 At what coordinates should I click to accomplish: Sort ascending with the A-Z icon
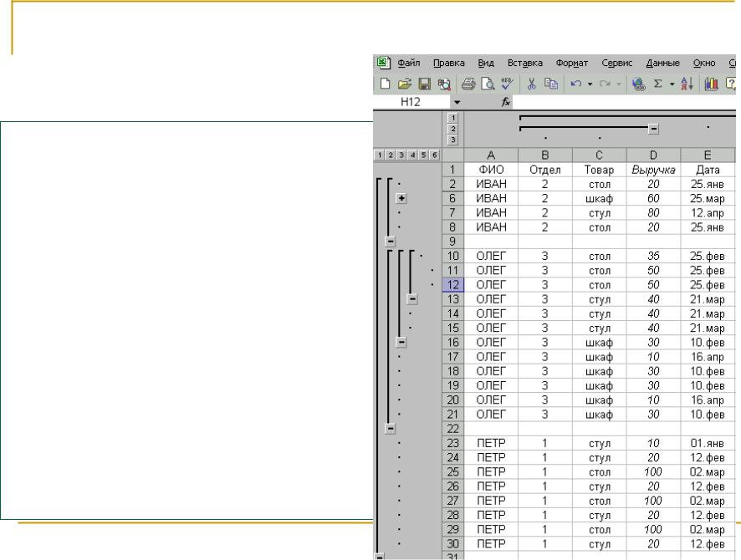click(687, 84)
